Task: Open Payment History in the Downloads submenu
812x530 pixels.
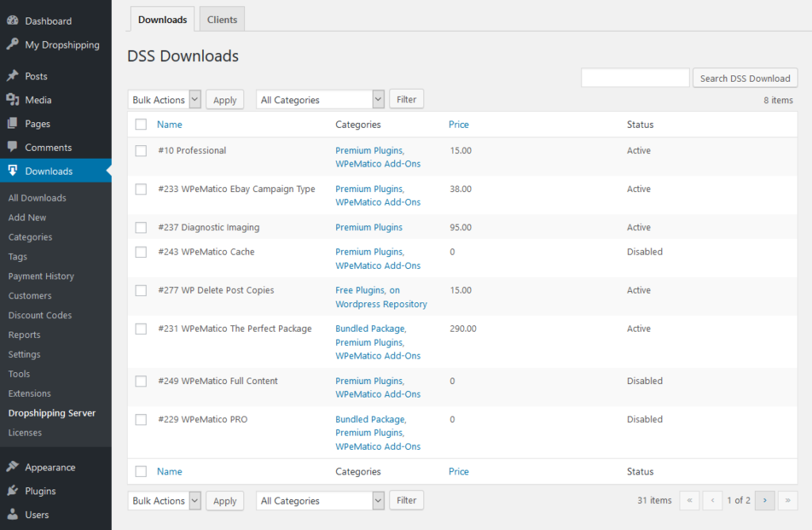Action: pos(41,276)
